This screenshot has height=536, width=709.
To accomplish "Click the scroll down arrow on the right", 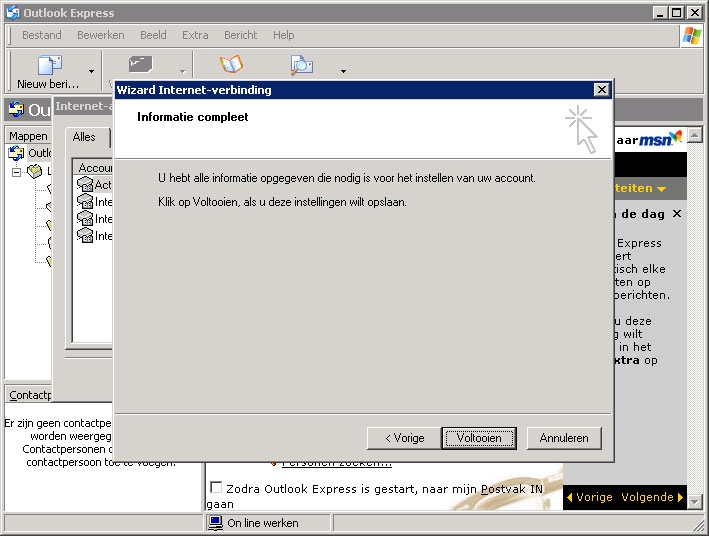I will click(x=694, y=502).
